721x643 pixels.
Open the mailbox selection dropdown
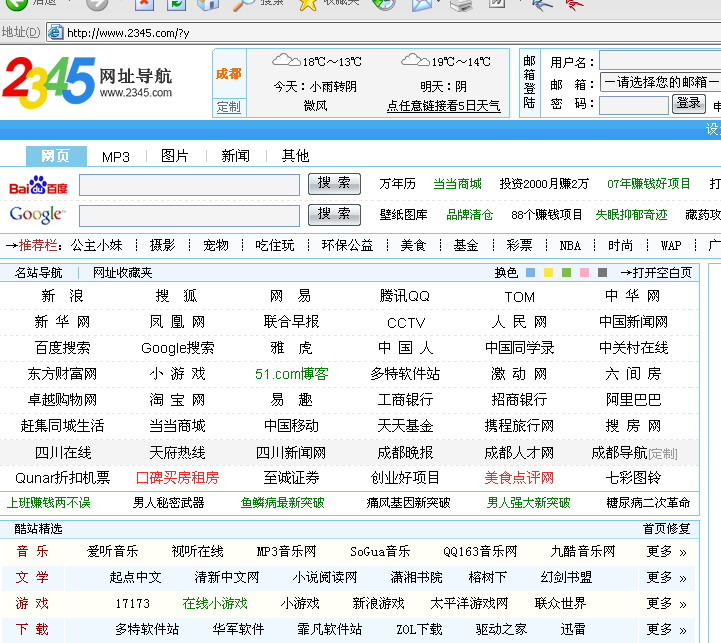click(660, 83)
